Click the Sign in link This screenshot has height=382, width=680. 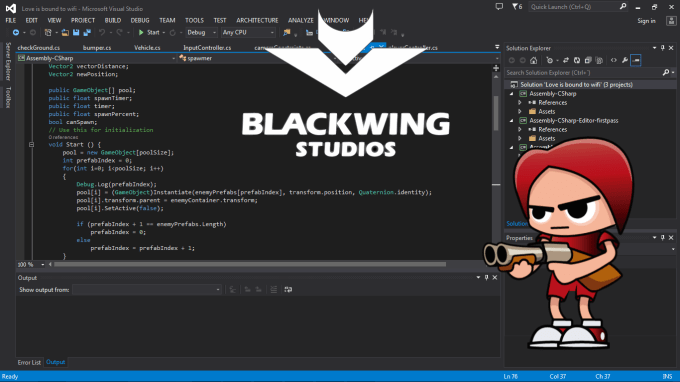click(646, 21)
